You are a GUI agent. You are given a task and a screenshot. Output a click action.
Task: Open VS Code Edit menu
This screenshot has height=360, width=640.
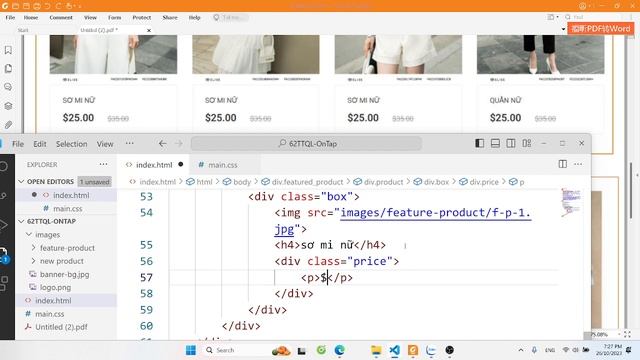[x=40, y=144]
